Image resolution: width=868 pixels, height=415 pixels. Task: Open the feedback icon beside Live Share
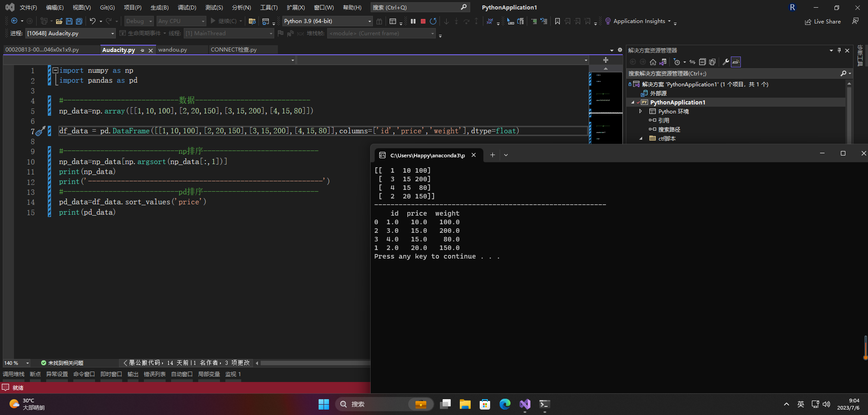(x=855, y=21)
